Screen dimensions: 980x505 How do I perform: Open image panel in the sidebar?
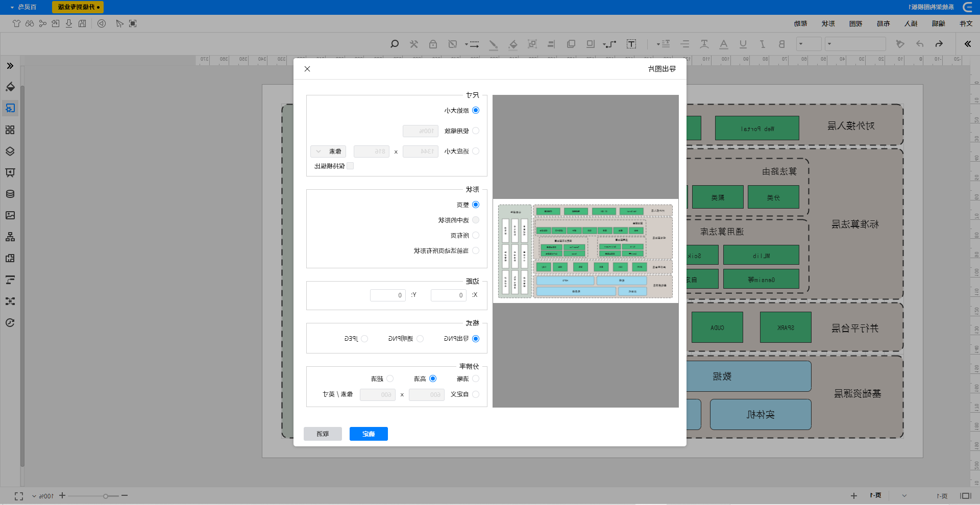pyautogui.click(x=10, y=215)
